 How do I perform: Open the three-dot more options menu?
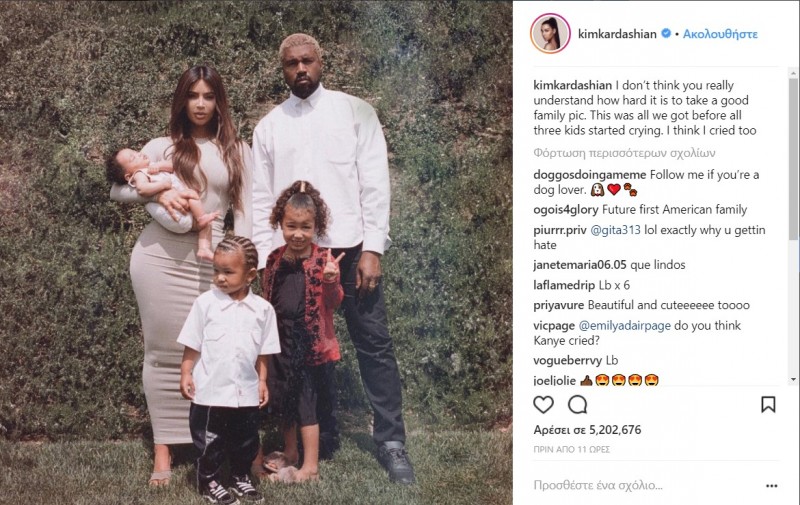click(771, 486)
